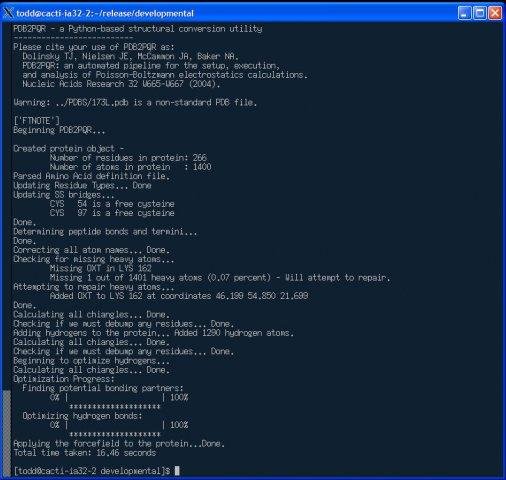Click the ['FTNOTE'] output line
Screen dimensions: 506x480
pos(37,121)
